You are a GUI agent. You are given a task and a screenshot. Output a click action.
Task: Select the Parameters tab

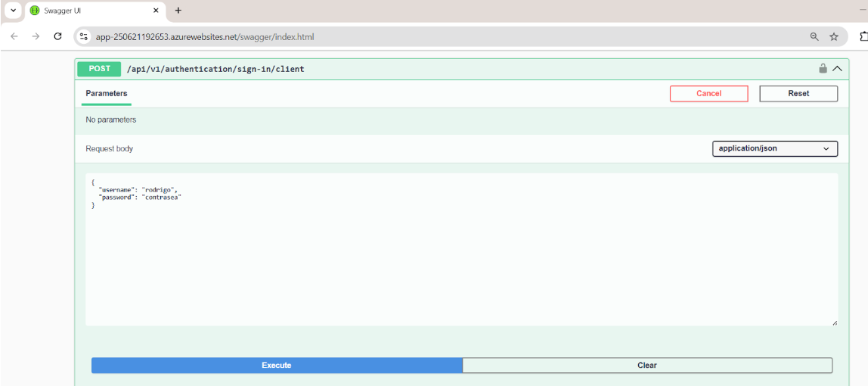pos(107,94)
